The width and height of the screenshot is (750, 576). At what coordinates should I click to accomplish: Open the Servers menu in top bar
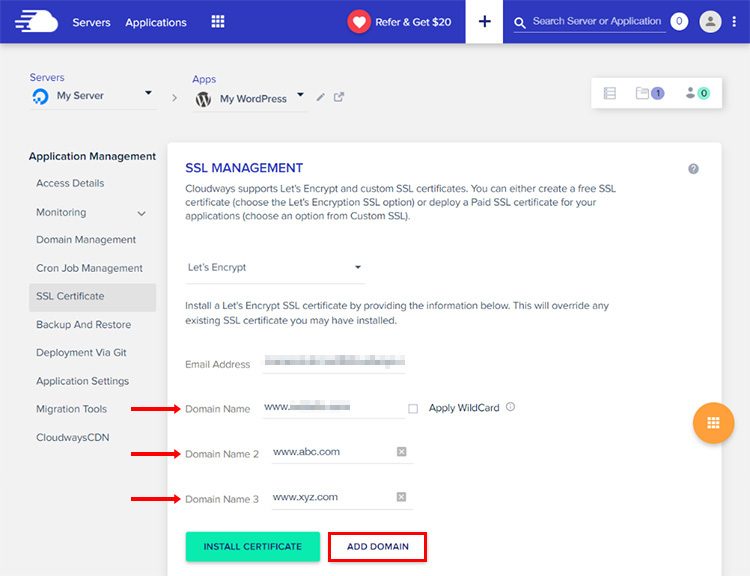coord(91,22)
